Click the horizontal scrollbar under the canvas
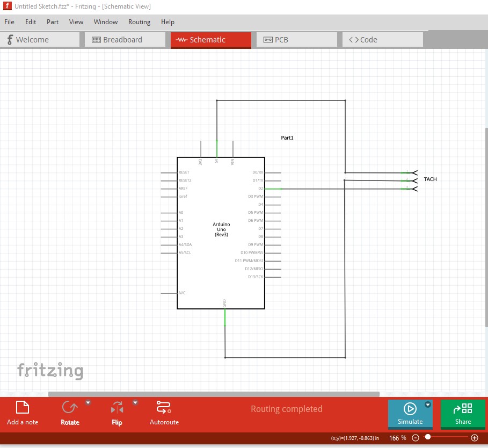488x448 pixels. (214, 394)
